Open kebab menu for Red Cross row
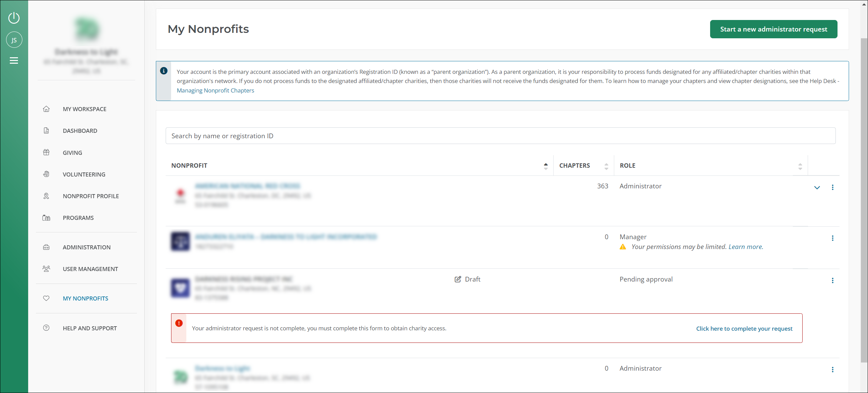The image size is (868, 393). (832, 187)
